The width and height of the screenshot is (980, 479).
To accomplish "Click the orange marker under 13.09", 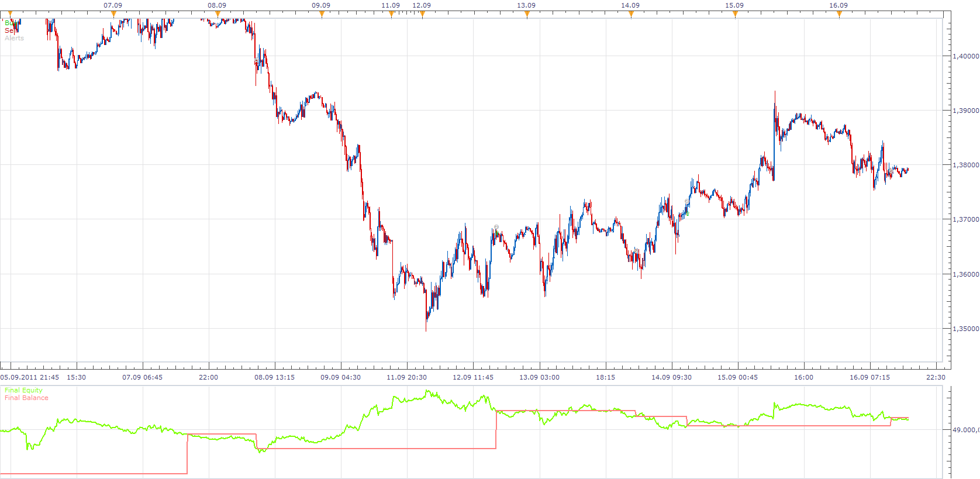I will click(527, 15).
